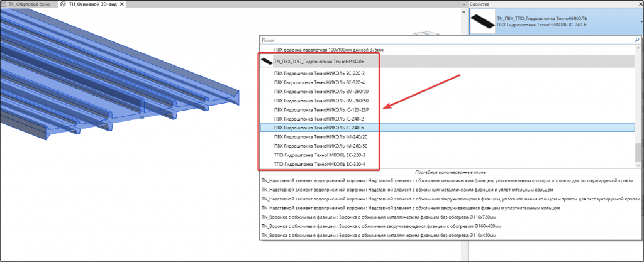Close the TH_Основной 3D-вид view tab

click(121, 4)
